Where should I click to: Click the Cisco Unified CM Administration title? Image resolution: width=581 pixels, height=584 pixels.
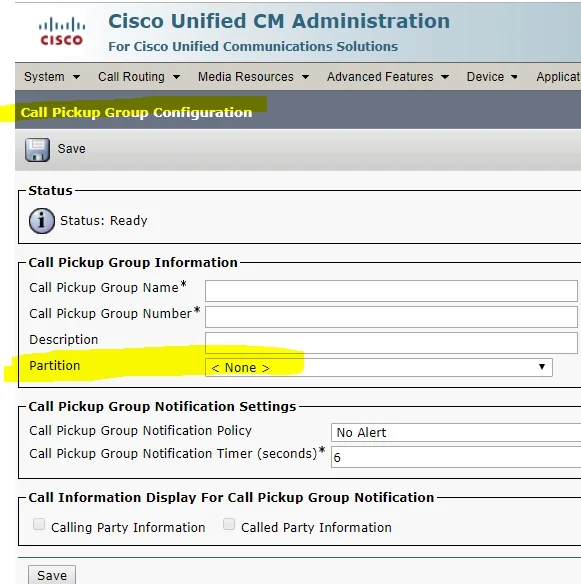279,21
